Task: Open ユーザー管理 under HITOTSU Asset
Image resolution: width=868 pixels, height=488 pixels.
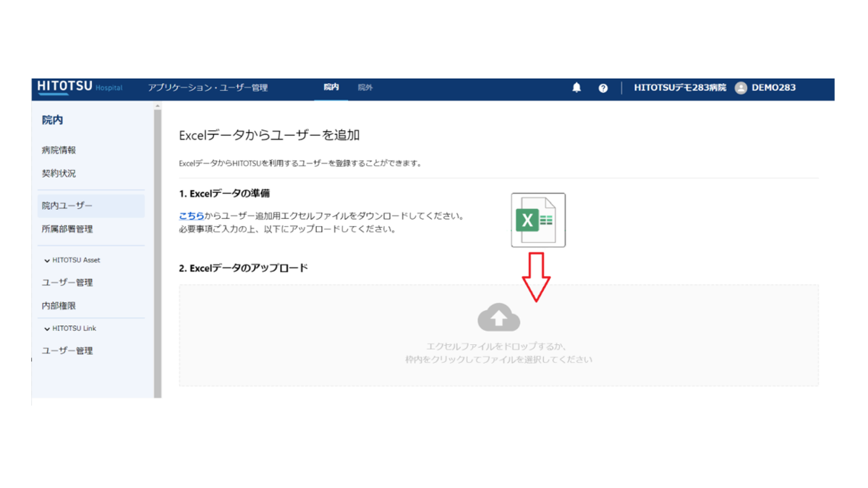Action: coord(67,283)
